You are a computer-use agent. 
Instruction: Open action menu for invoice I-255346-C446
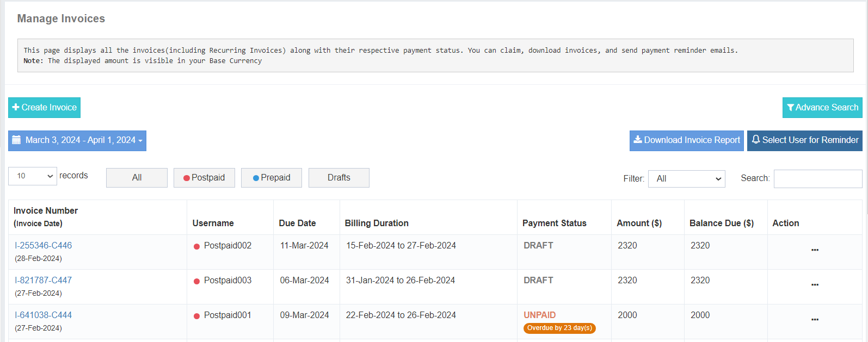[815, 250]
